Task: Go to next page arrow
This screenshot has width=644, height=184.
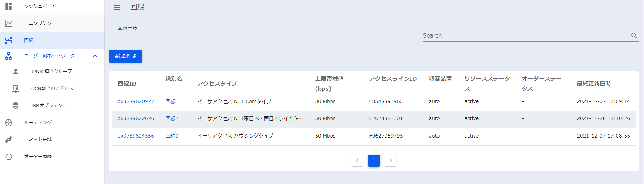Action: (x=391, y=161)
